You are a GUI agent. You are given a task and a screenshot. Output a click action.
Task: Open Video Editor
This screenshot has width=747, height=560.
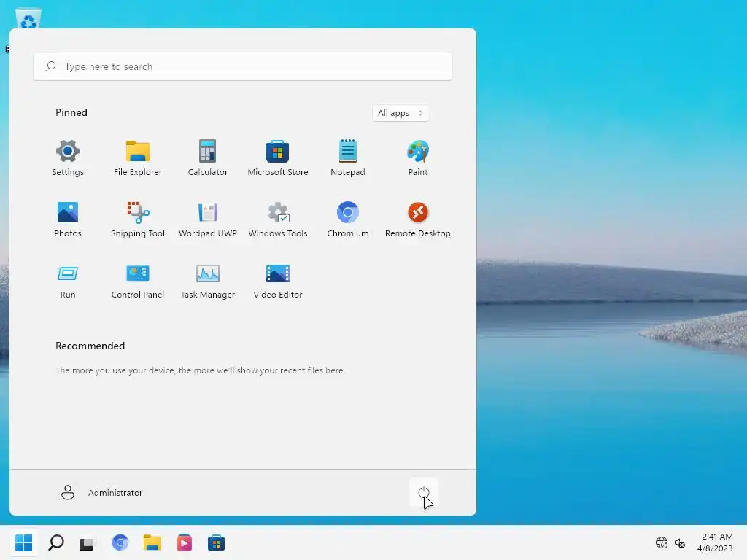[x=278, y=281]
